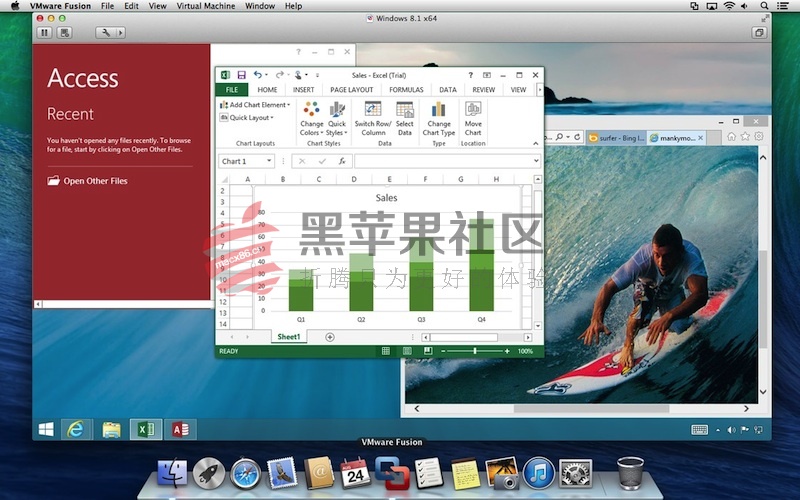
Task: Open Quick Styles gallery in ribbon
Action: tap(337, 118)
